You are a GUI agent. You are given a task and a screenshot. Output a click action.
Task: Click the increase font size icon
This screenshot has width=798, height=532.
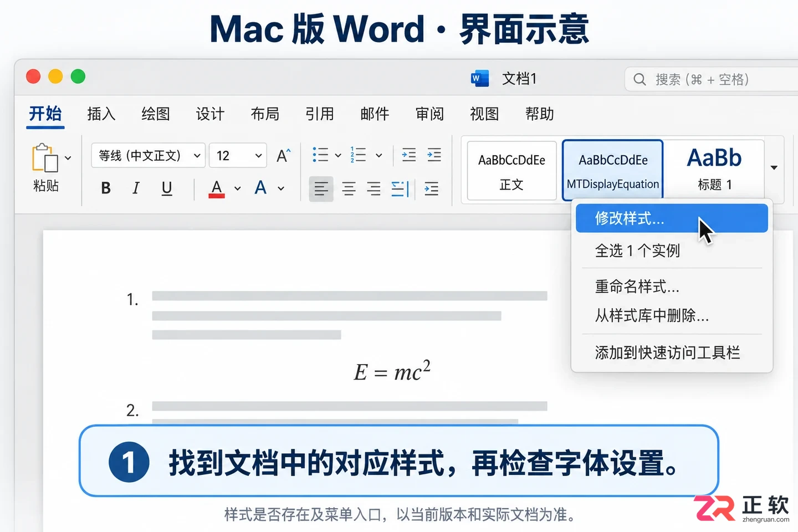[x=283, y=156]
